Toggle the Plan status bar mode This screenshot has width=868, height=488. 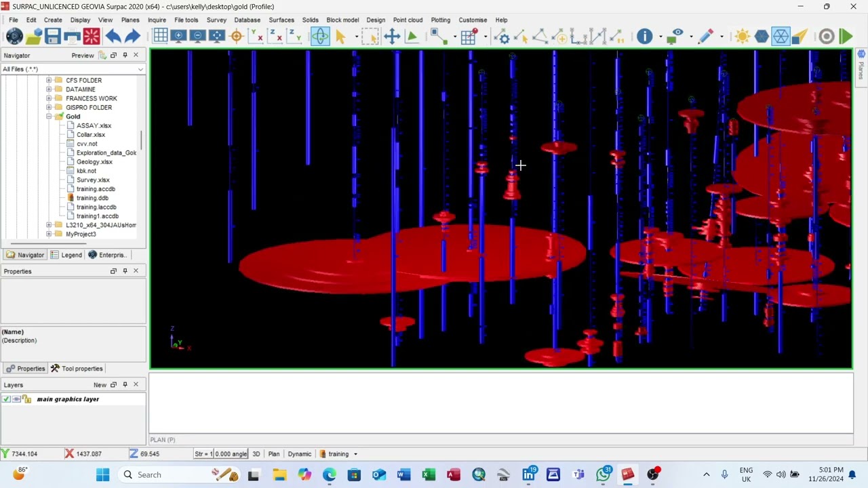click(274, 454)
